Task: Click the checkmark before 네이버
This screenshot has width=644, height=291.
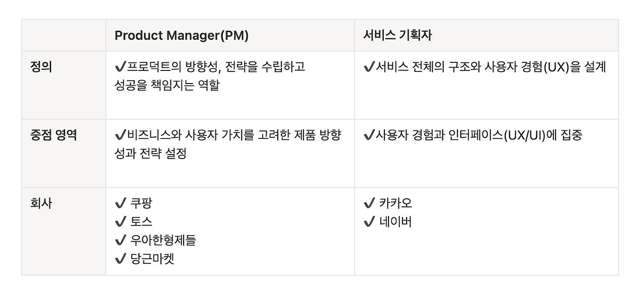Action: tap(369, 222)
